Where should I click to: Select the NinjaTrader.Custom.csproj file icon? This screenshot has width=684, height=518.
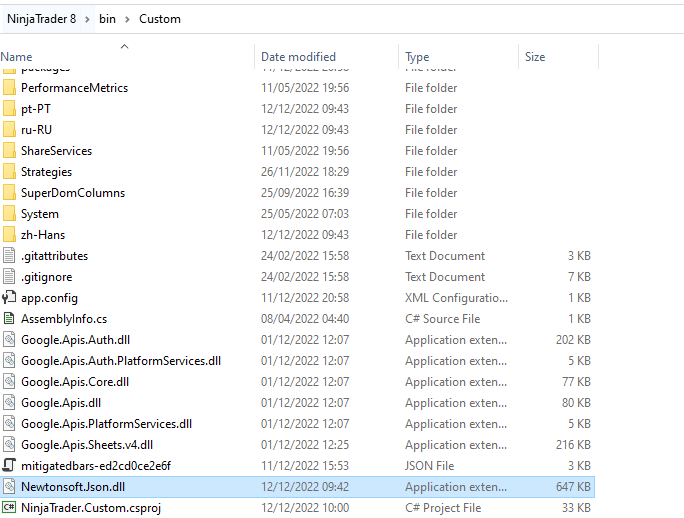click(9, 508)
